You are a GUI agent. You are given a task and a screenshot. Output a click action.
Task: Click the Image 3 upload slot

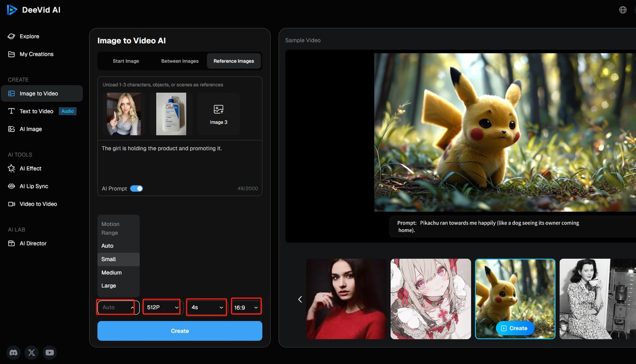pyautogui.click(x=218, y=114)
